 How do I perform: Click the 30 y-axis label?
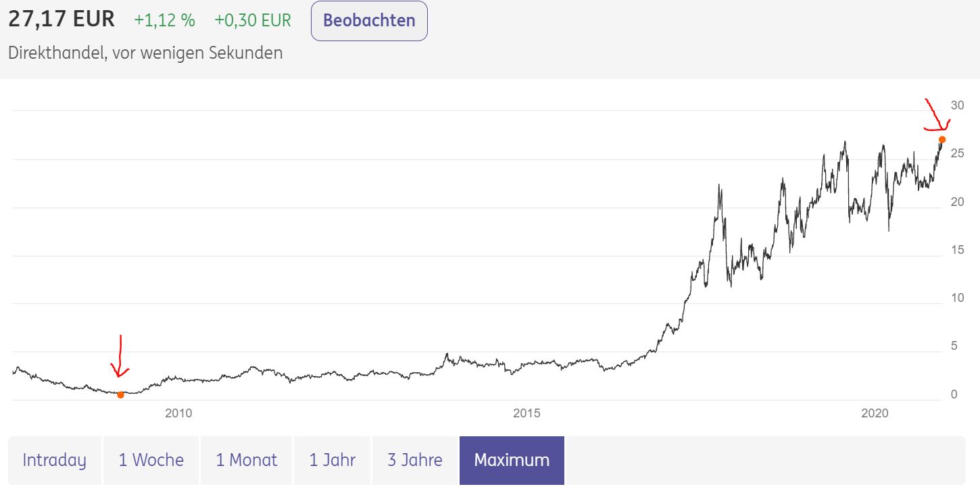click(957, 105)
